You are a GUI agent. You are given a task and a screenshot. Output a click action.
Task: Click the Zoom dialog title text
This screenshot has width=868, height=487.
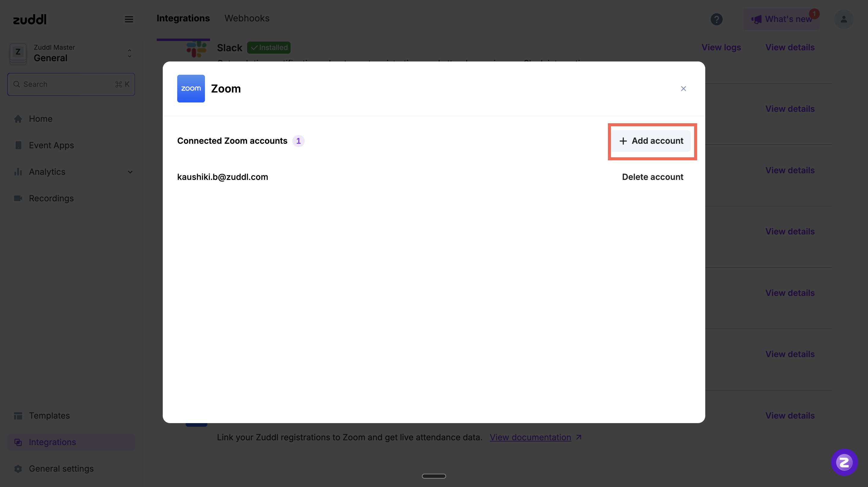(x=226, y=89)
